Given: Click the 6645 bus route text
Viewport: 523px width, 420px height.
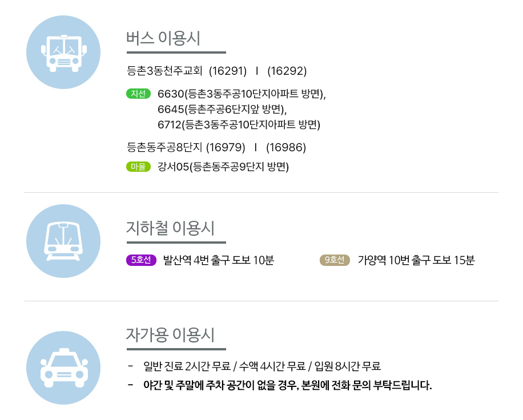Looking at the screenshot, I should [222, 109].
